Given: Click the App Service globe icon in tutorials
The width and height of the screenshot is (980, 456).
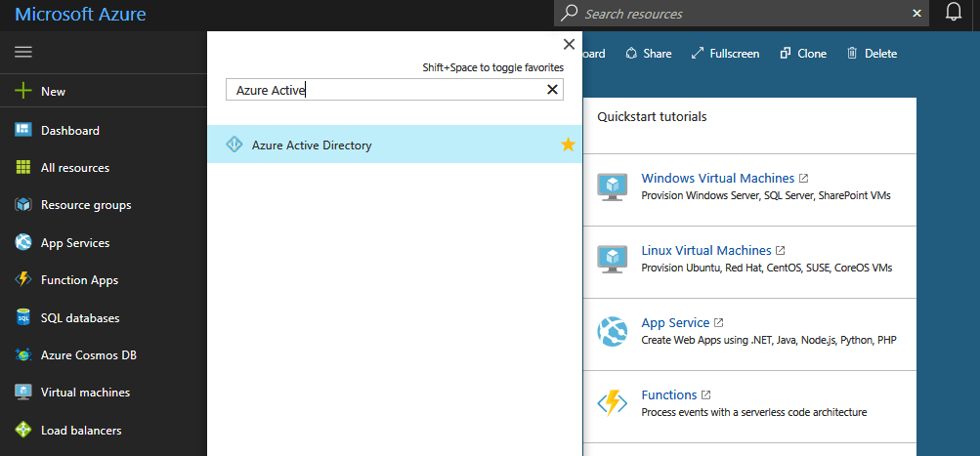Looking at the screenshot, I should tap(612, 332).
